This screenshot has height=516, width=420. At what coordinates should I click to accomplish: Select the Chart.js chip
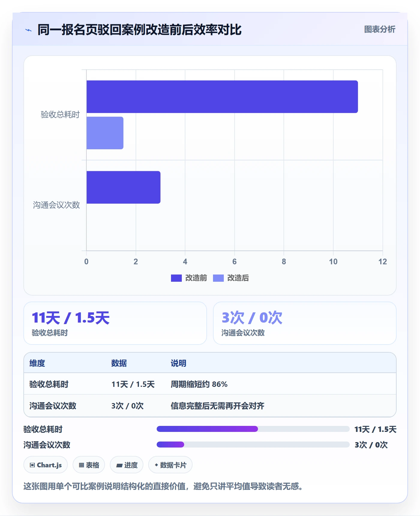tap(46, 465)
